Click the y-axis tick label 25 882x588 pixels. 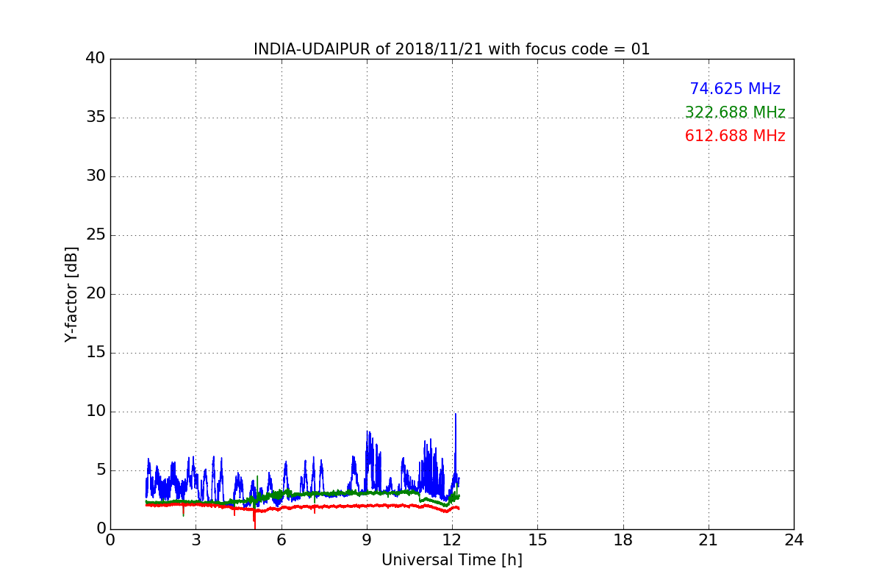(96, 235)
